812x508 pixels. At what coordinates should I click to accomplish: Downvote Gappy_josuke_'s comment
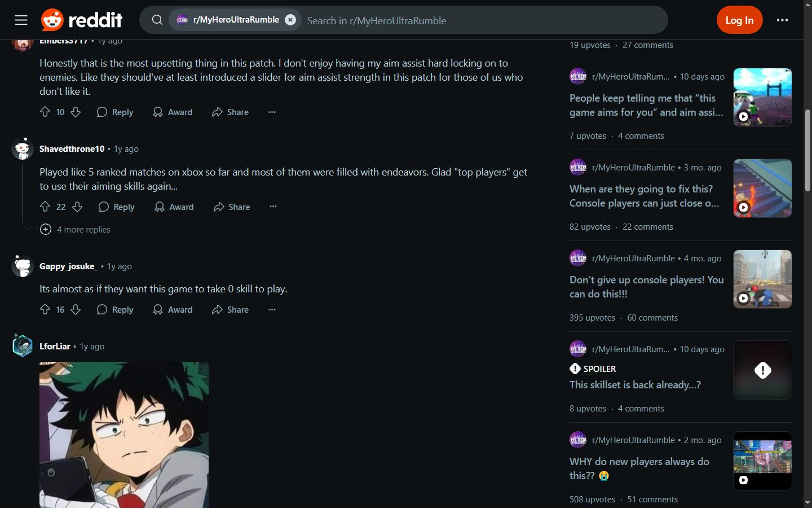[x=76, y=309]
